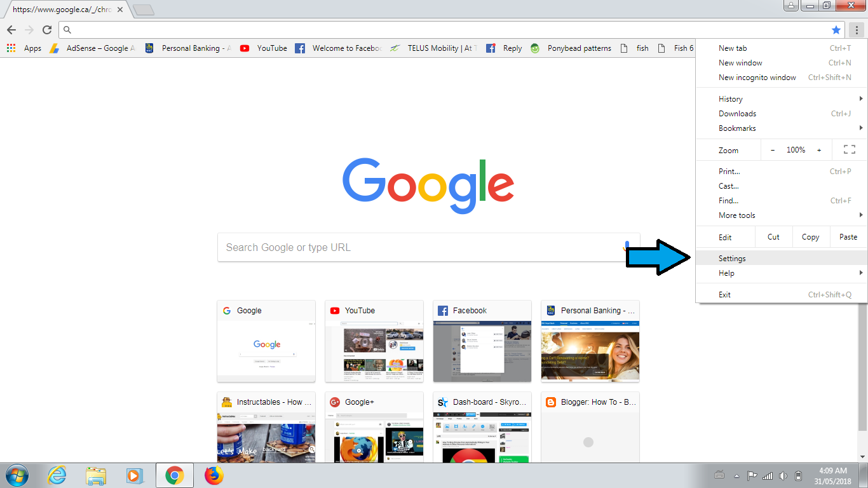Screen dimensions: 868x488
Task: Open the fish bookmark
Action: [x=634, y=48]
